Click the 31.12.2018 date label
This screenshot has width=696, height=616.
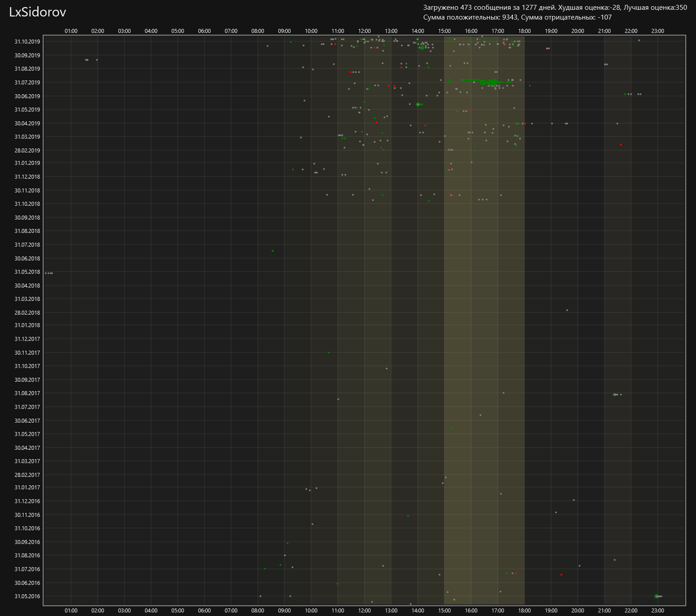[x=27, y=177]
